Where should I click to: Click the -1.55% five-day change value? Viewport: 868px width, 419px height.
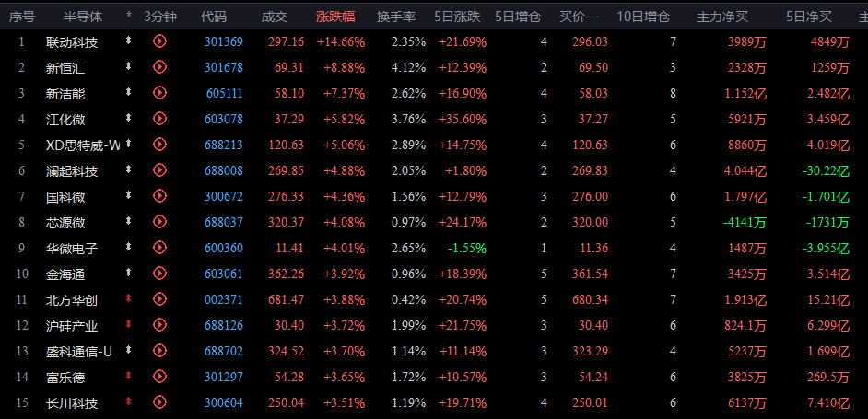click(x=467, y=249)
